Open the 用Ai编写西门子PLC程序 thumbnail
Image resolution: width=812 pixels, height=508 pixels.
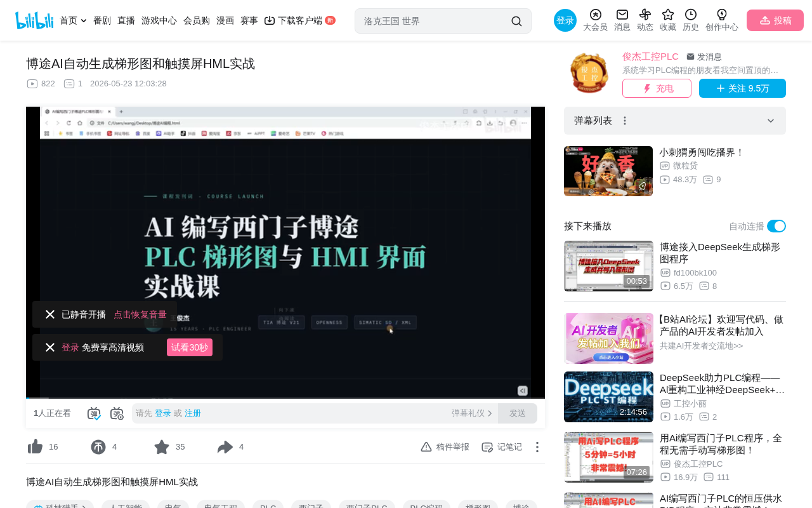coord(608,457)
